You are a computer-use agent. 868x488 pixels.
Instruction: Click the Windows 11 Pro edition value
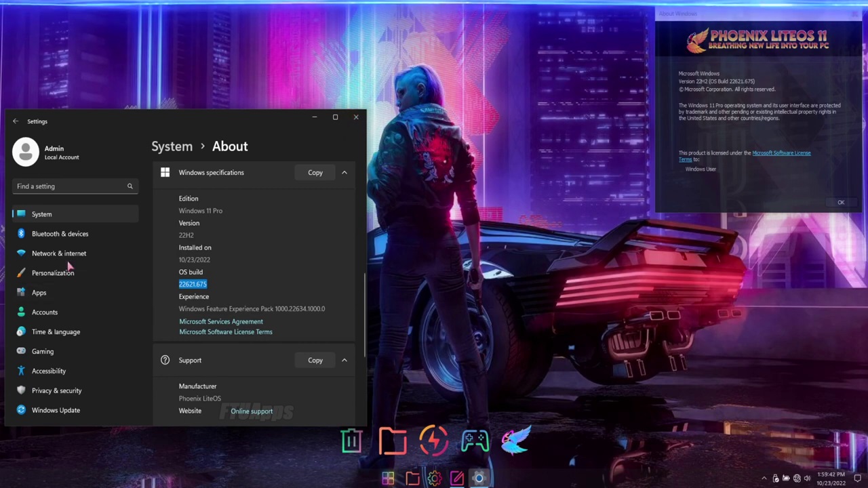pyautogui.click(x=201, y=211)
